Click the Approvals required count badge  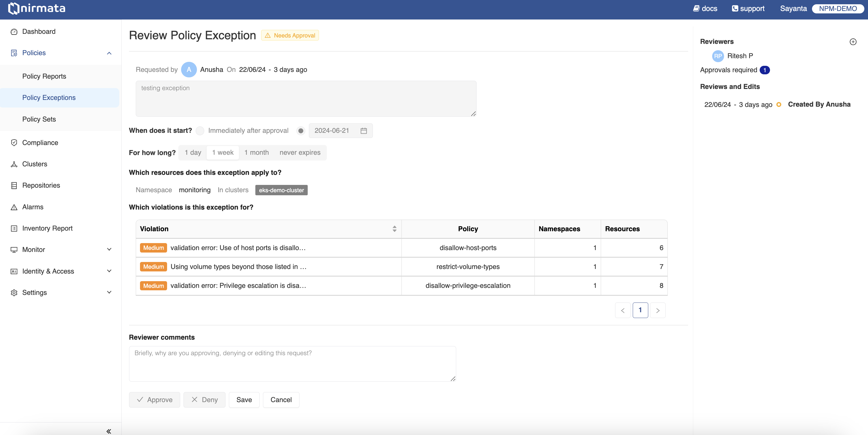click(765, 70)
